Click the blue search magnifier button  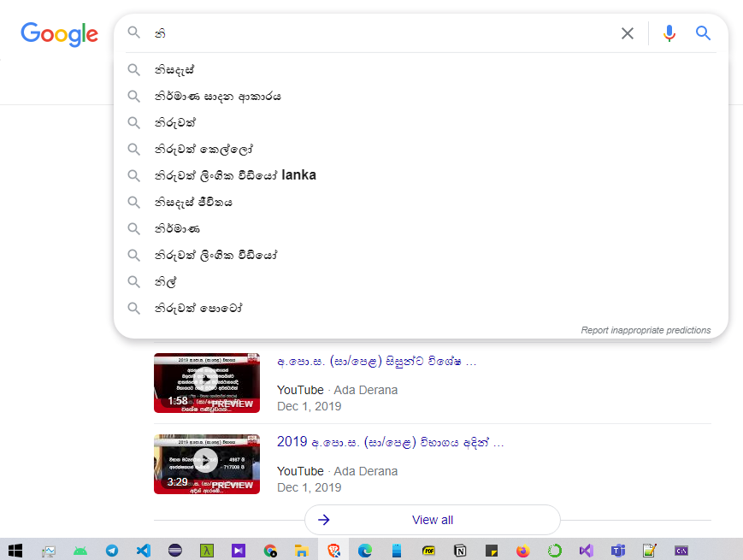[x=703, y=33]
